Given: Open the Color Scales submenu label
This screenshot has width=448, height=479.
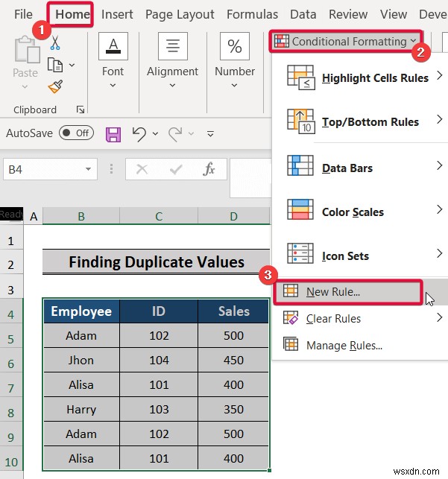Looking at the screenshot, I should [x=353, y=212].
